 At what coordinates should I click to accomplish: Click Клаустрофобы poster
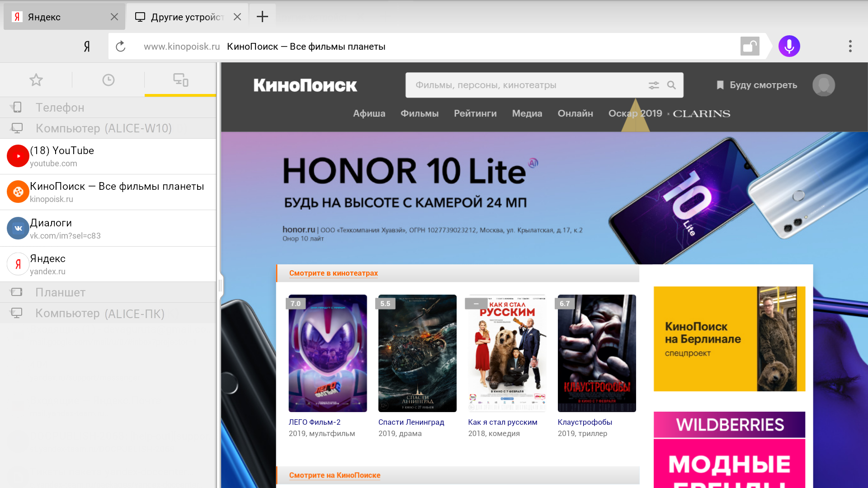click(x=597, y=353)
